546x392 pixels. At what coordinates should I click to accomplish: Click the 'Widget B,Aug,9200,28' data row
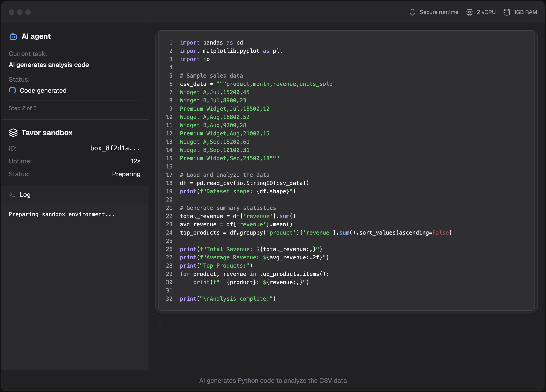pyautogui.click(x=213, y=125)
